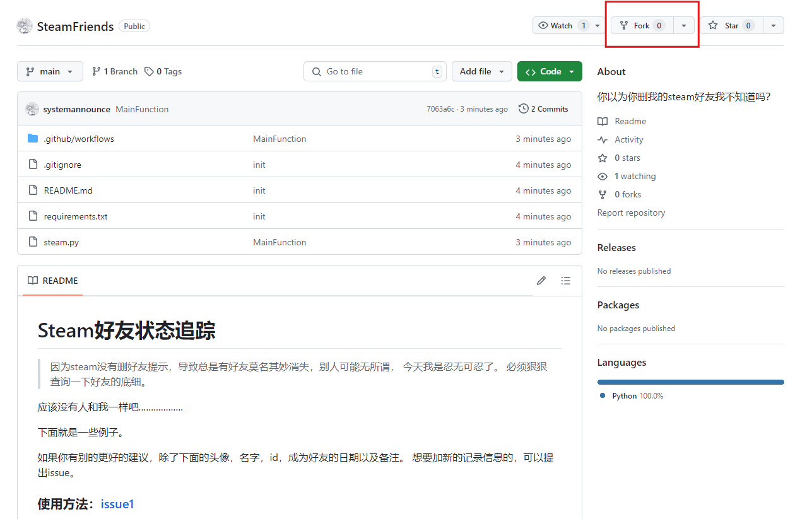Open the .gitignore file

[x=62, y=165]
